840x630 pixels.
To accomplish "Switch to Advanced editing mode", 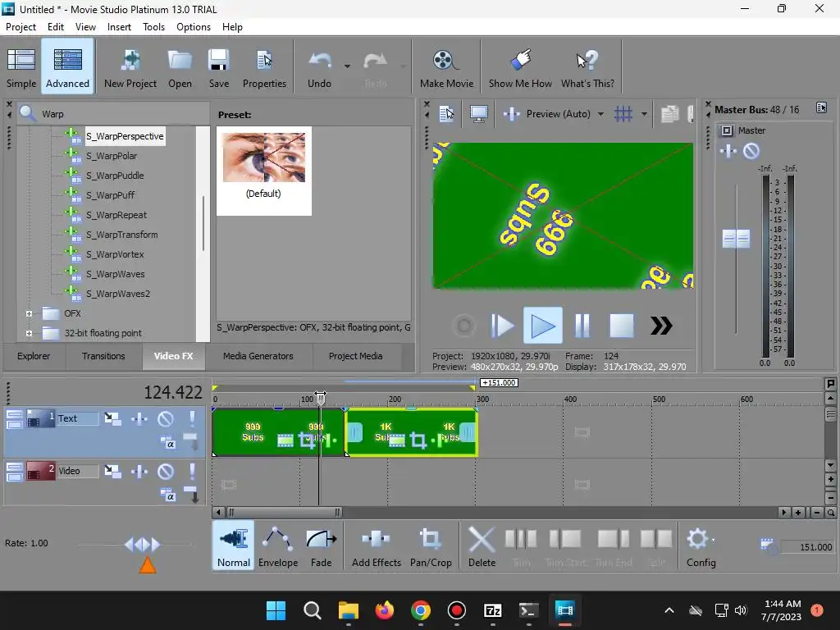I will 67,67.
